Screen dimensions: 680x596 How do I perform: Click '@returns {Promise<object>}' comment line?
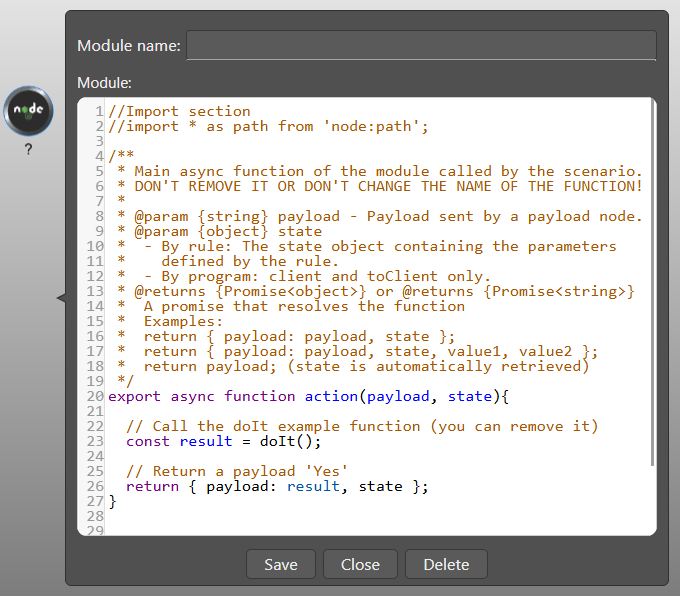376,291
